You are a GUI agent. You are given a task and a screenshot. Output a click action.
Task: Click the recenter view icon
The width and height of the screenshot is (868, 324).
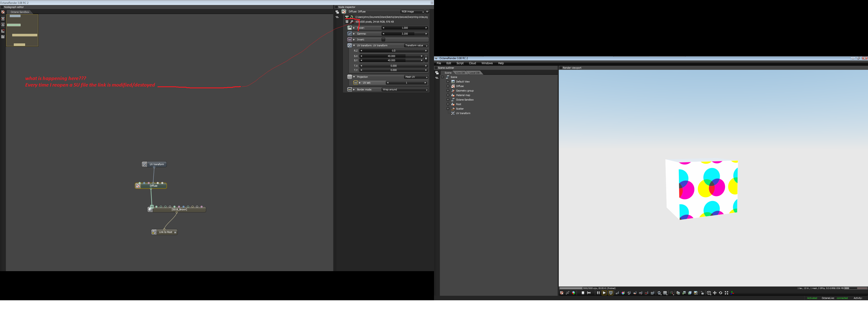(x=562, y=293)
